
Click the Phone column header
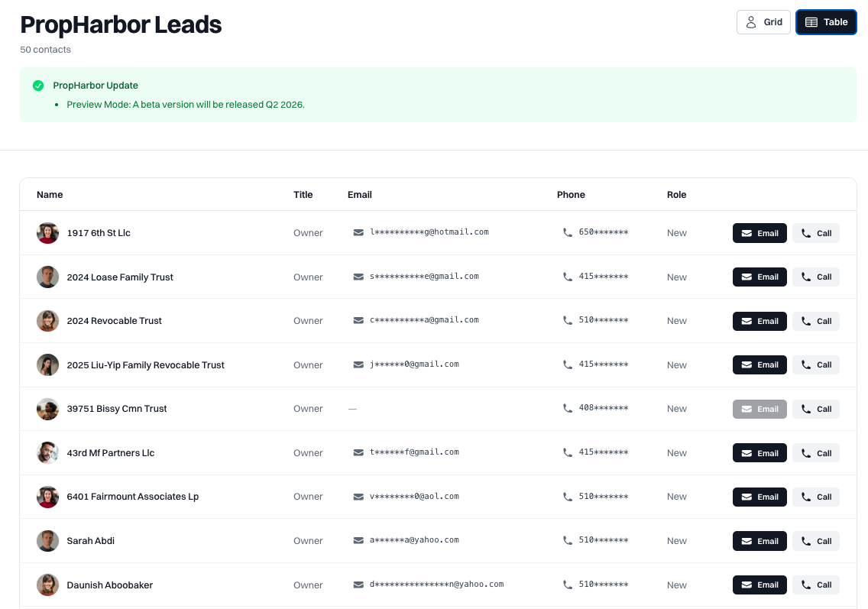(x=571, y=195)
